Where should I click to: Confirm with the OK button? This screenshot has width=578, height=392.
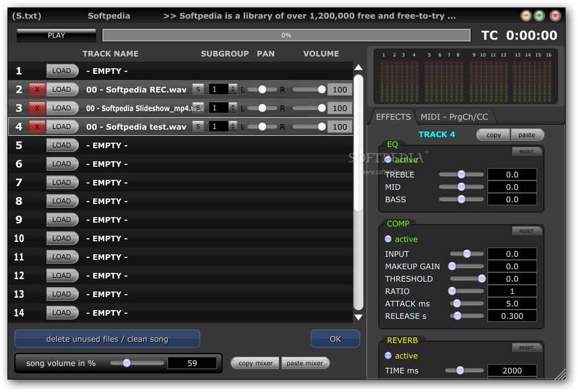pos(336,339)
